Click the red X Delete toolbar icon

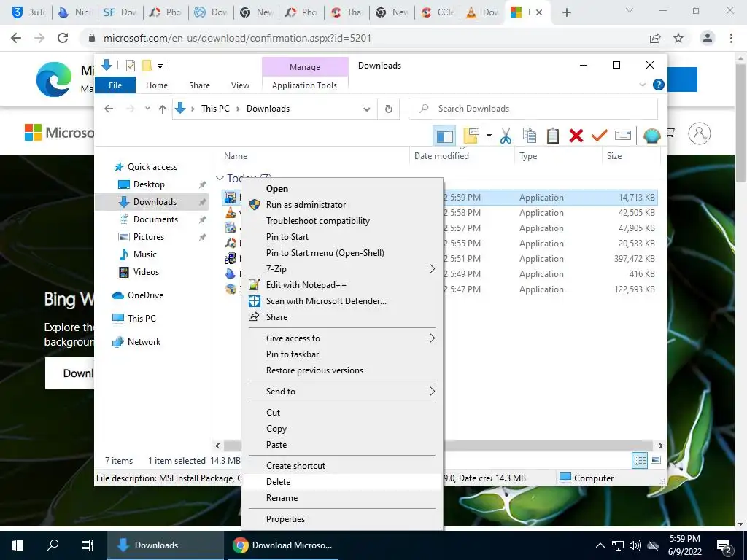point(576,136)
